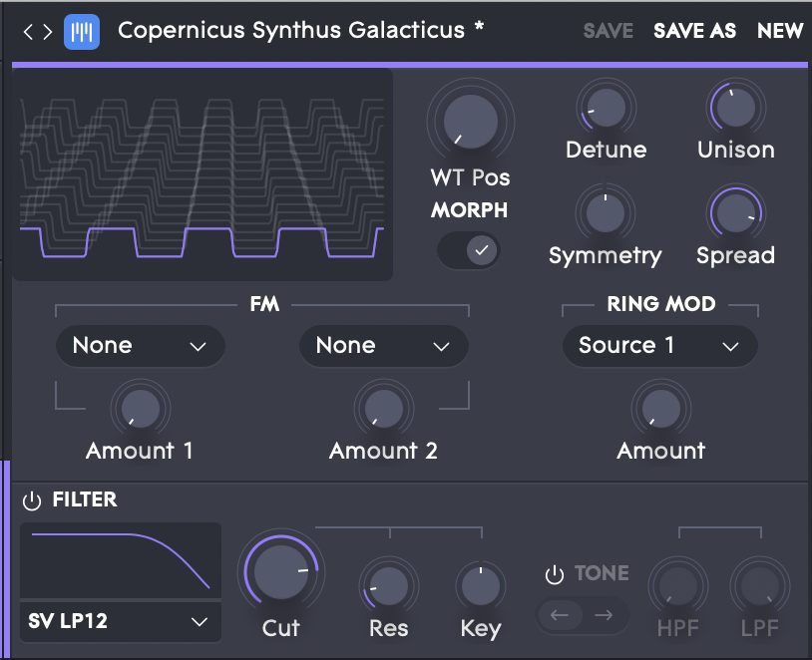812x660 pixels.
Task: Open the first FM source dropdown
Action: coord(141,346)
